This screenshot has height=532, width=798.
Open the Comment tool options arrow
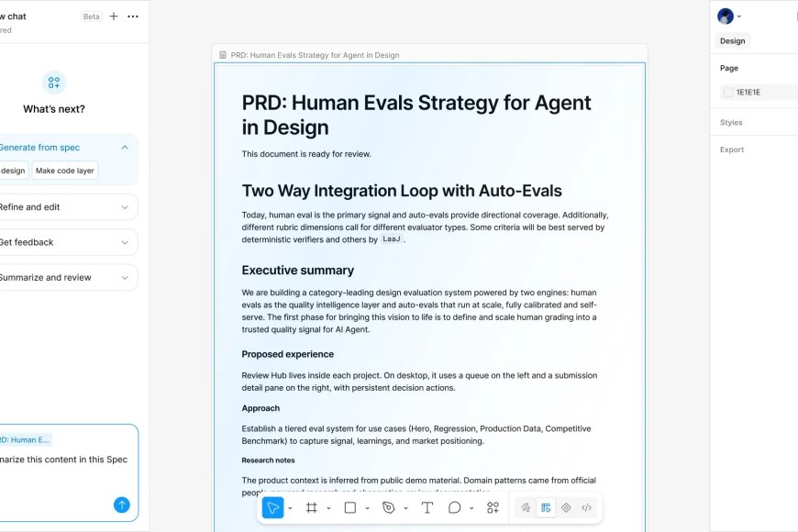(x=471, y=508)
